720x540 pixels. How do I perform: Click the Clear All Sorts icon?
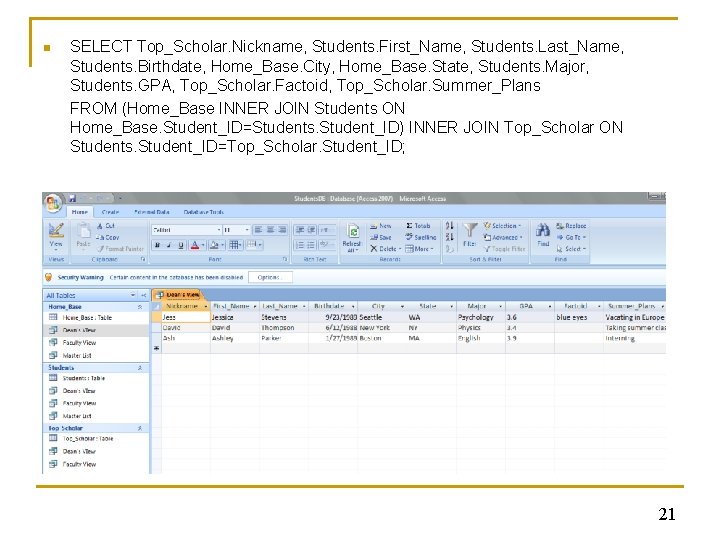click(450, 249)
